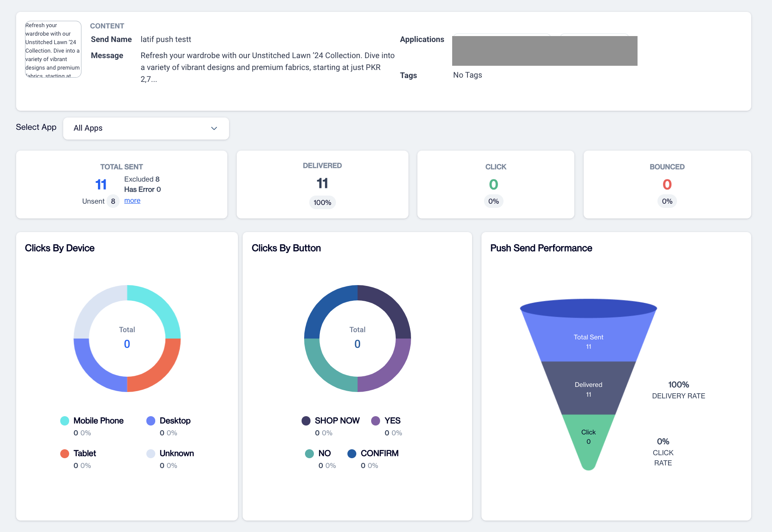772x532 pixels.
Task: Click the purple YES donut slice
Action: click(x=390, y=371)
